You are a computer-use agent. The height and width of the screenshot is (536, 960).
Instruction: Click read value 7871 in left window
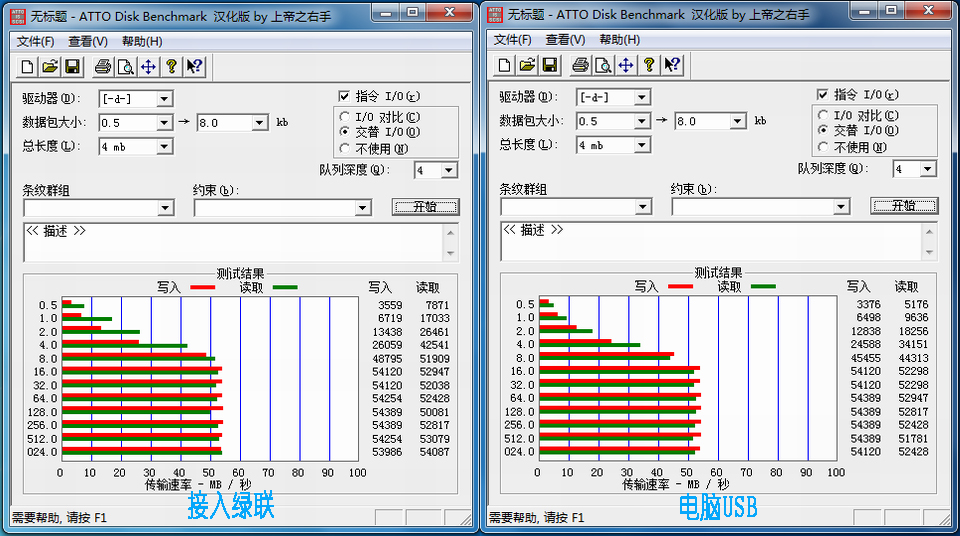pos(438,305)
